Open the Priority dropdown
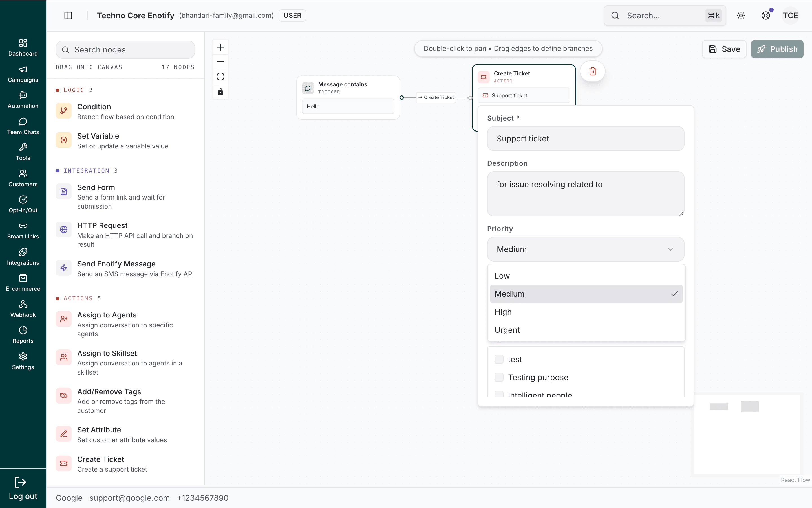 (x=586, y=249)
